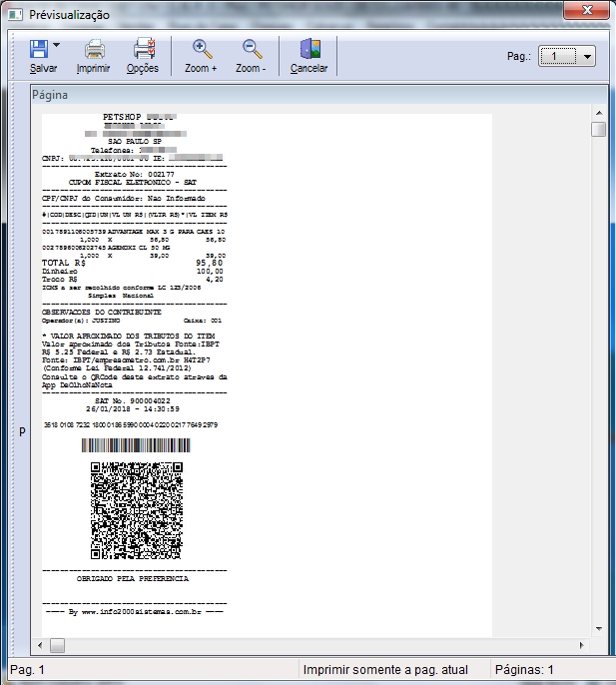Click the vertical 'P' side tab label
Screen dimensions: 616x685
point(22,432)
